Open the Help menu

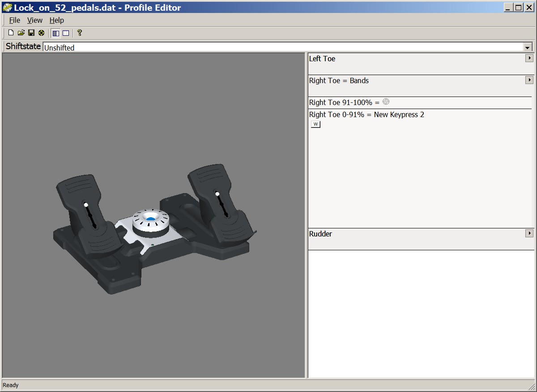57,20
